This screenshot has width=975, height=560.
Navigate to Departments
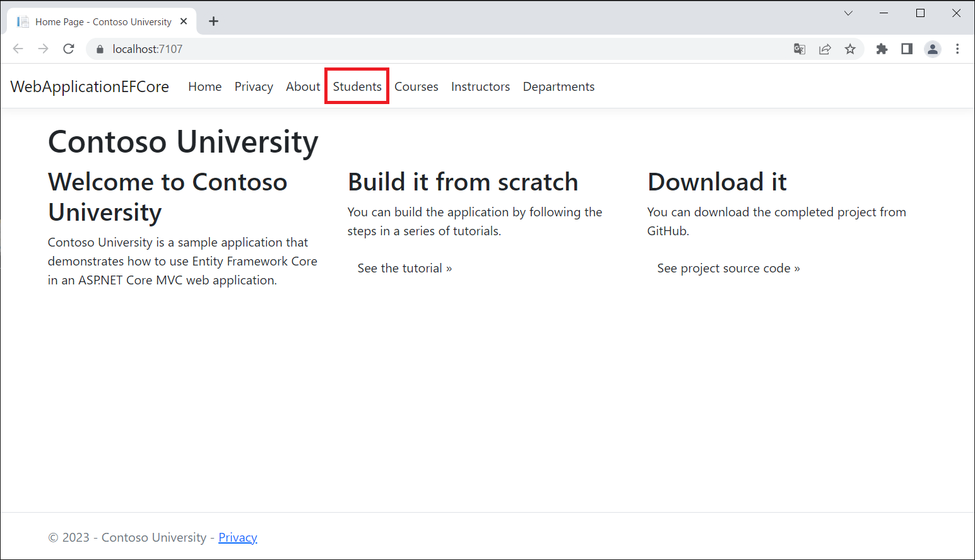(x=558, y=86)
